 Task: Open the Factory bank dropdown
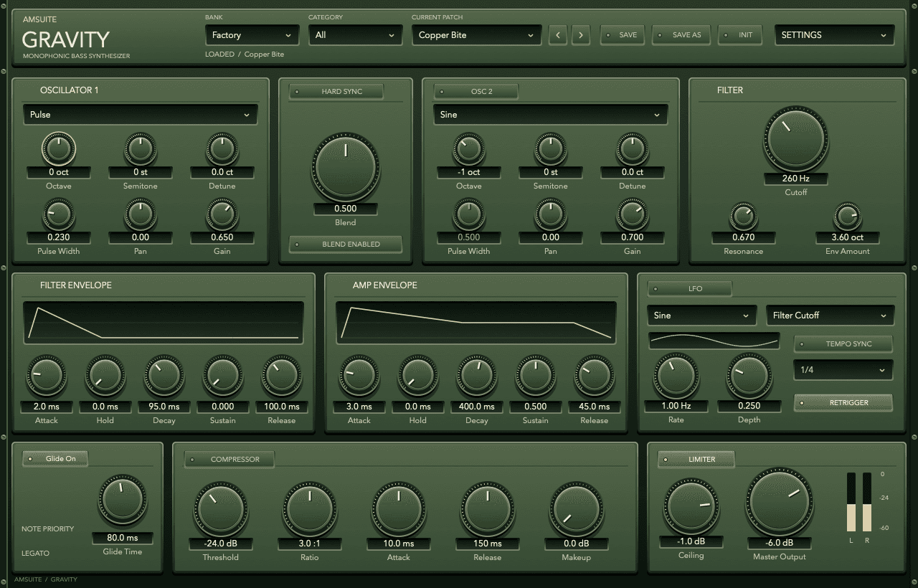[x=252, y=35]
